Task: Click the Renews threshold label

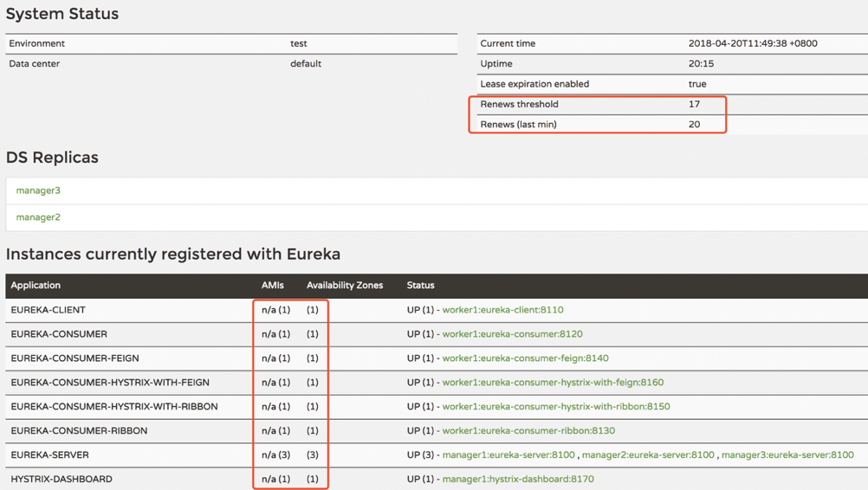Action: coord(519,104)
